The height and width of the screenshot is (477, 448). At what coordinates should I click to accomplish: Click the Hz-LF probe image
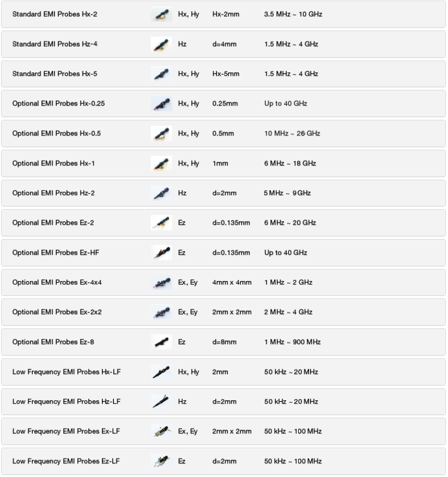(161, 402)
